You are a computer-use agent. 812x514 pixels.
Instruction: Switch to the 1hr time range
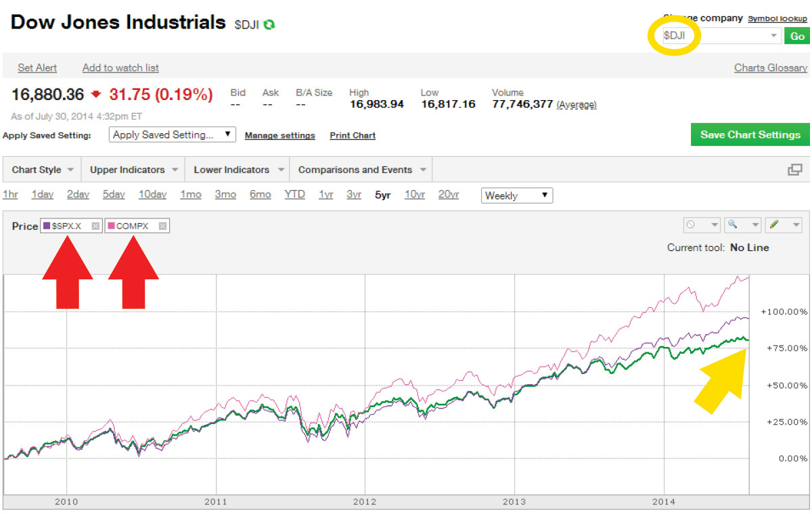tap(10, 195)
